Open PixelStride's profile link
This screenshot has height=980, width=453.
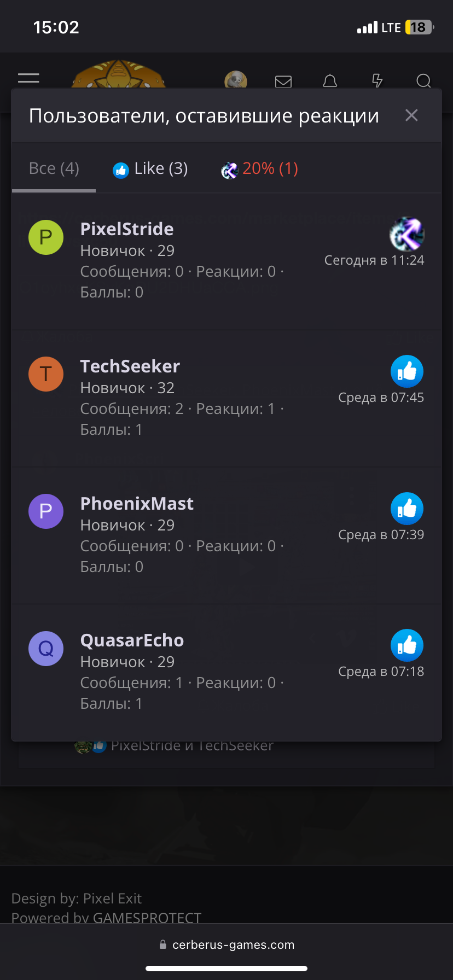point(127,229)
